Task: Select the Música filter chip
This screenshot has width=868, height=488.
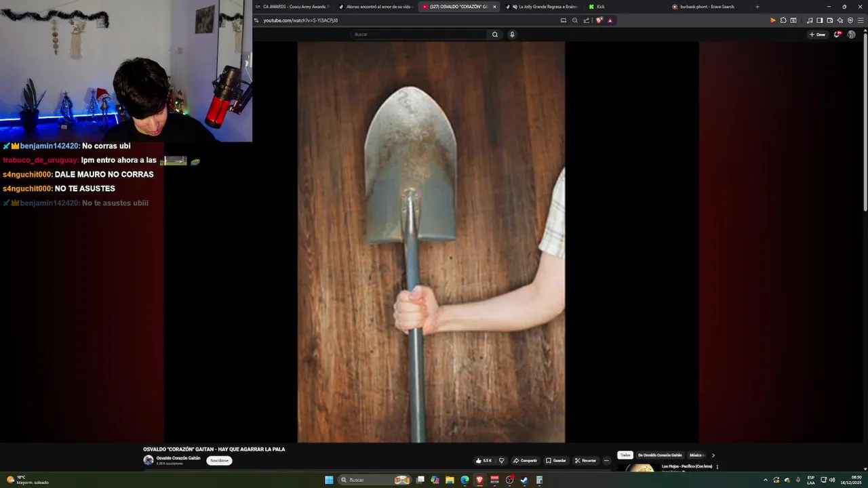Action: [696, 455]
